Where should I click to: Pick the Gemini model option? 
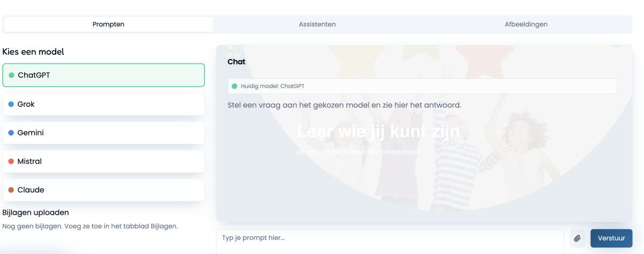point(103,133)
